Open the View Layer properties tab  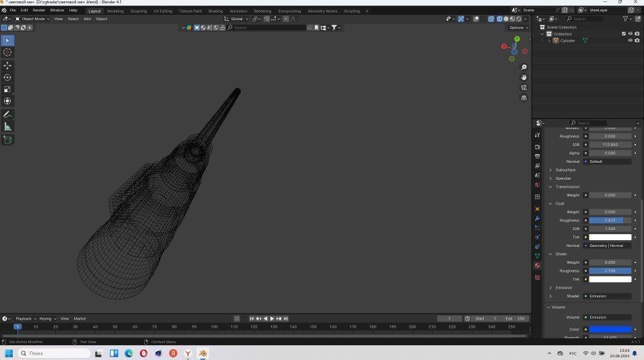click(537, 166)
